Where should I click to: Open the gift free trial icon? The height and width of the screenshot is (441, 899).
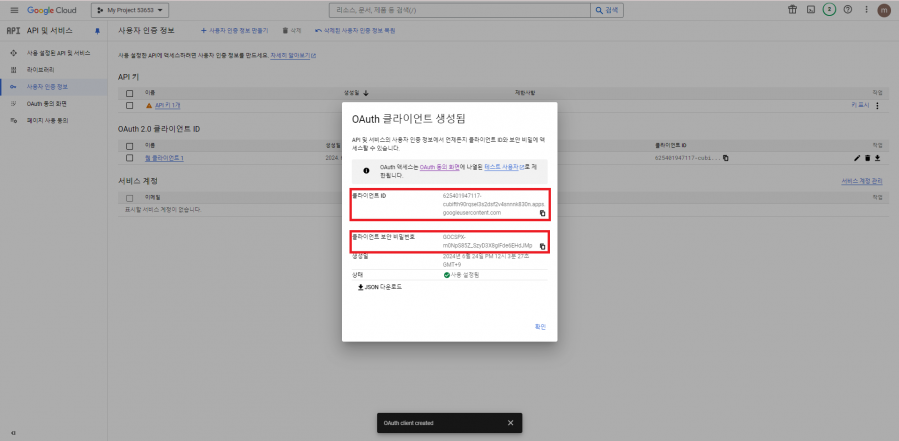pyautogui.click(x=792, y=10)
